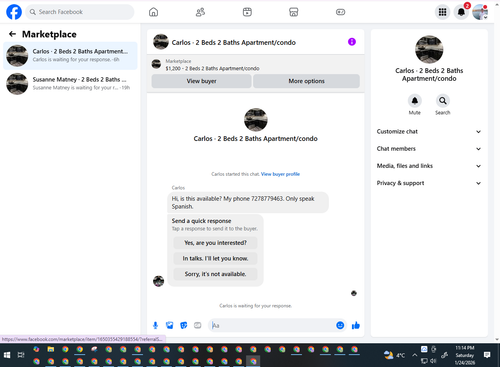Click the center chat avatar thumbnail
The image size is (500, 367).
pyautogui.click(x=256, y=120)
